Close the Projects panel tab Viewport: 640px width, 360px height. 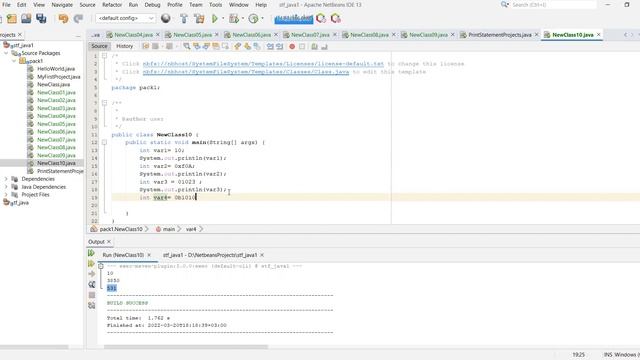pyautogui.click(x=20, y=35)
